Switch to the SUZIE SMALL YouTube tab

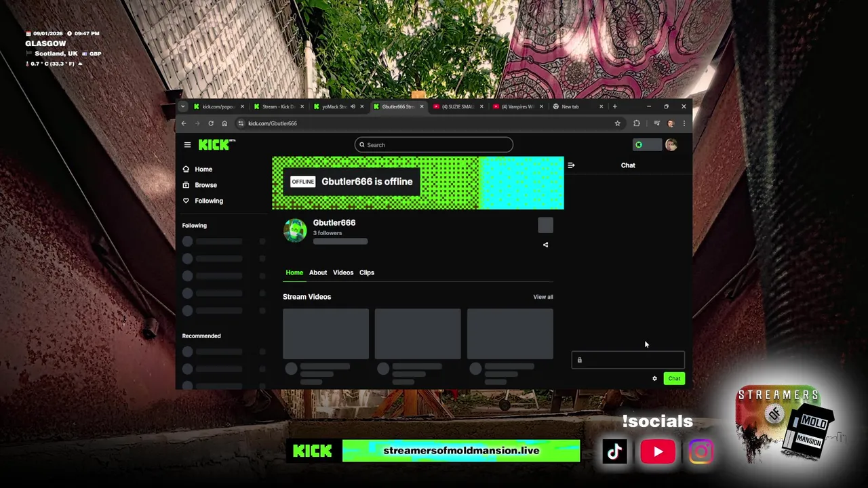click(x=457, y=106)
